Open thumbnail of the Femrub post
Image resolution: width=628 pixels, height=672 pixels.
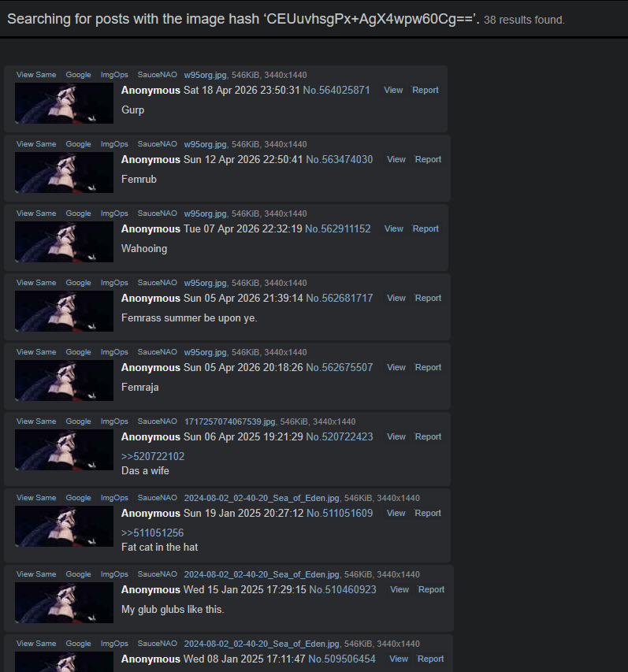point(65,173)
